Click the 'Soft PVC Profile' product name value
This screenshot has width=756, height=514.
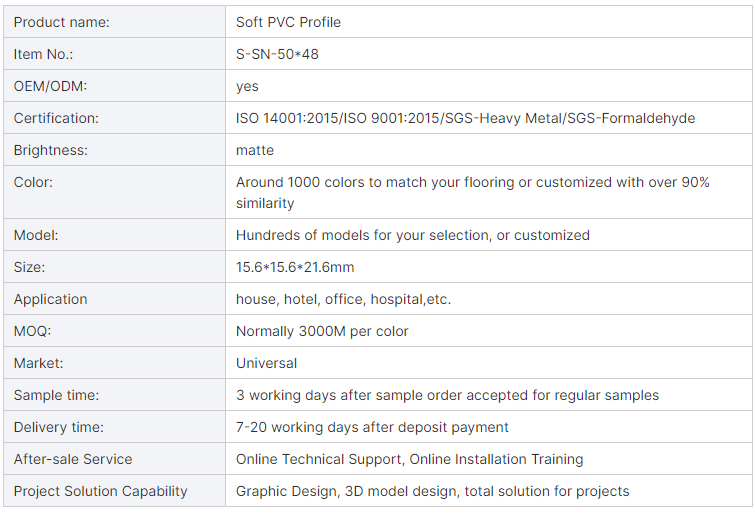point(288,22)
